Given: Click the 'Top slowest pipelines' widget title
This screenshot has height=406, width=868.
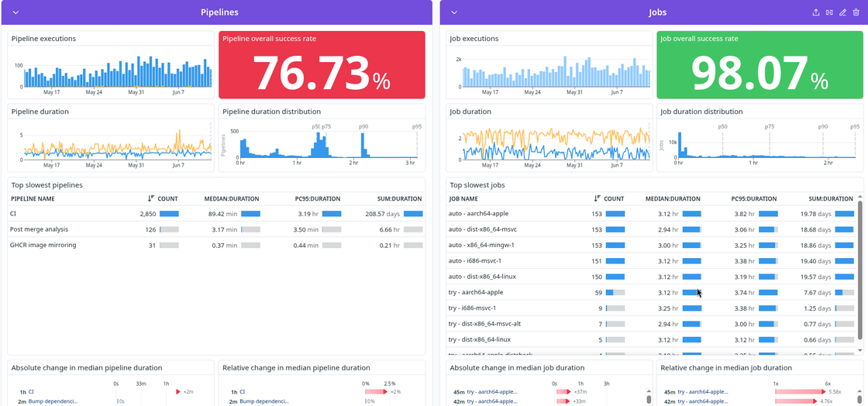Looking at the screenshot, I should [46, 185].
